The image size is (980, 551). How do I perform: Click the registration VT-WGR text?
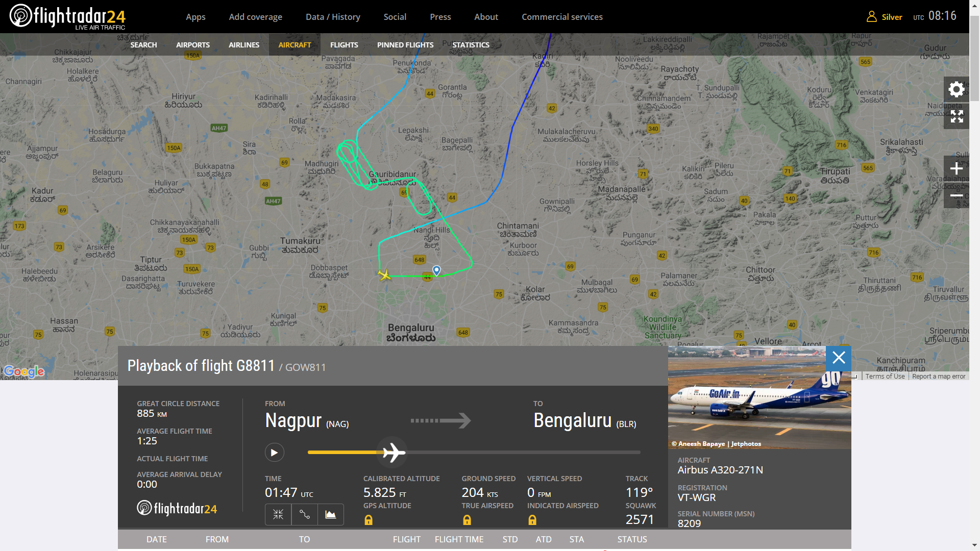pyautogui.click(x=696, y=497)
